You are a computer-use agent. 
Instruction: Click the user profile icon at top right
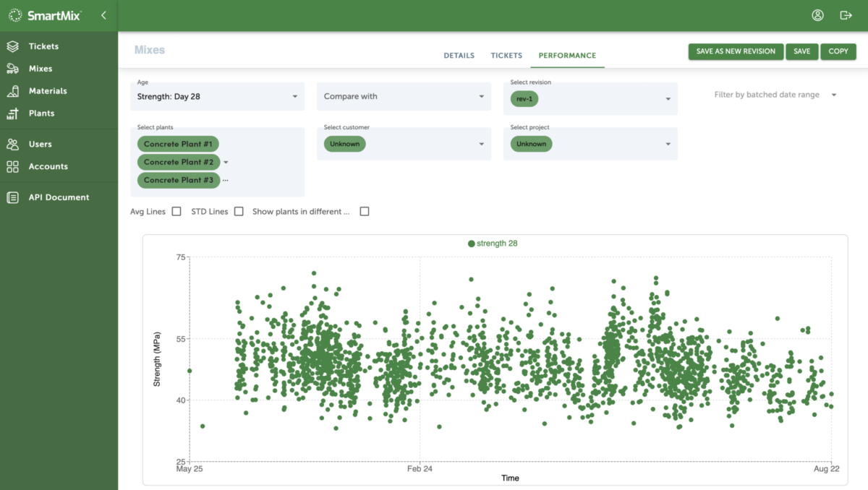click(817, 14)
